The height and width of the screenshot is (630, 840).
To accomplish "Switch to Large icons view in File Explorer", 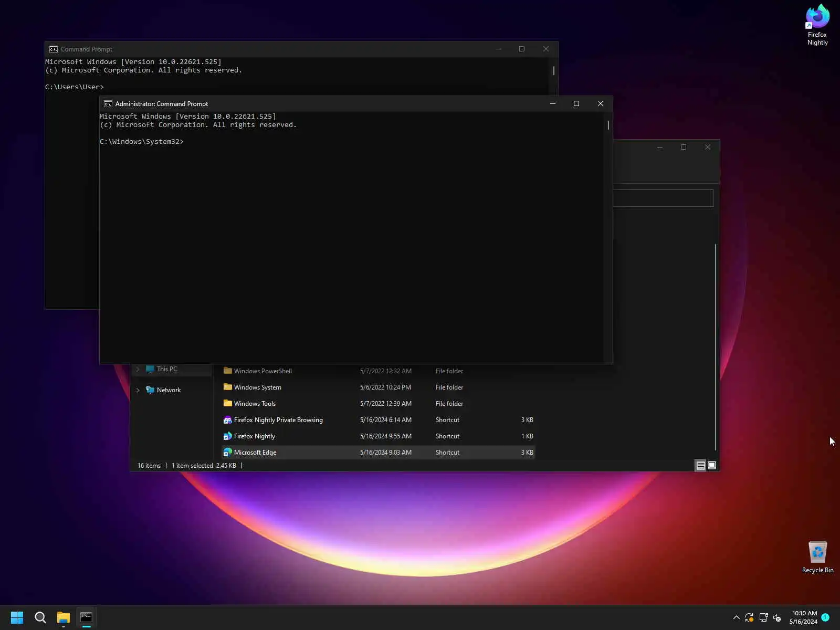I will coord(712,465).
